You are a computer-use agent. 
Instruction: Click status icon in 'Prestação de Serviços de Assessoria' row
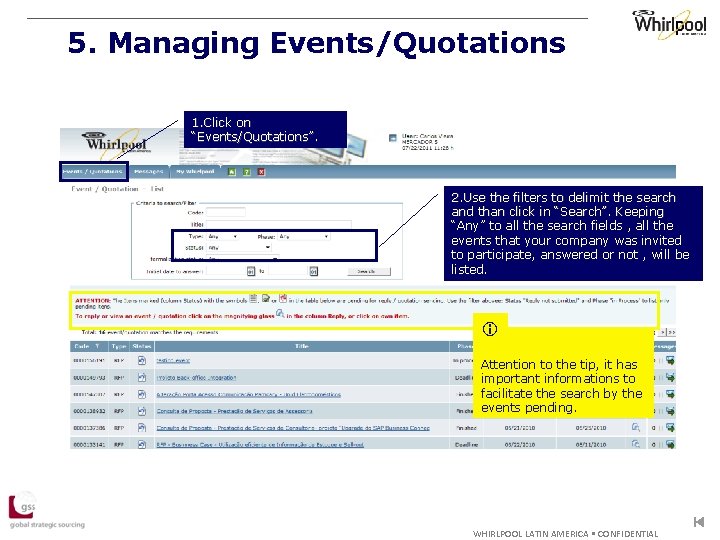tap(142, 411)
